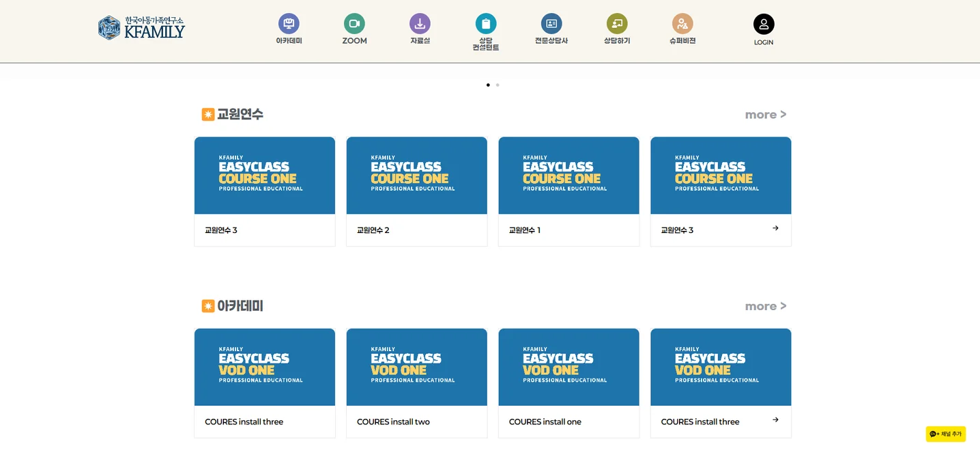Switch to the gray inactive carousel dot
The image size is (980, 455).
click(x=498, y=85)
